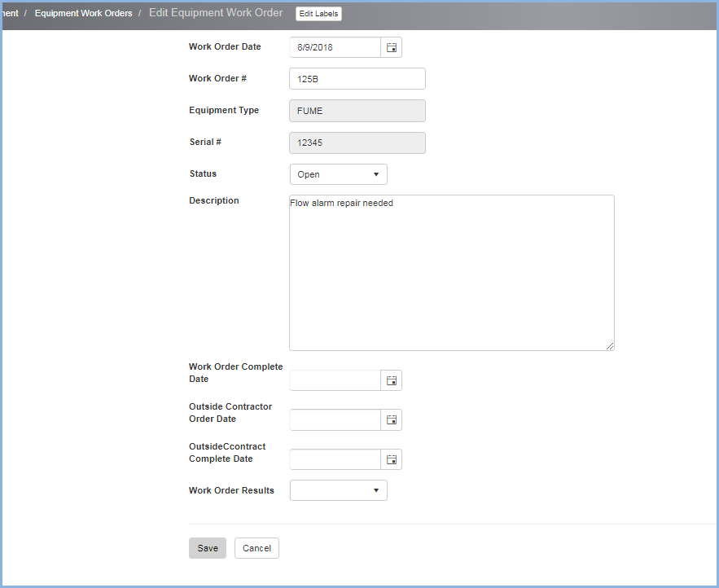The image size is (719, 588).
Task: Click the Edit Equipment Work Order heading
Action: (216, 13)
